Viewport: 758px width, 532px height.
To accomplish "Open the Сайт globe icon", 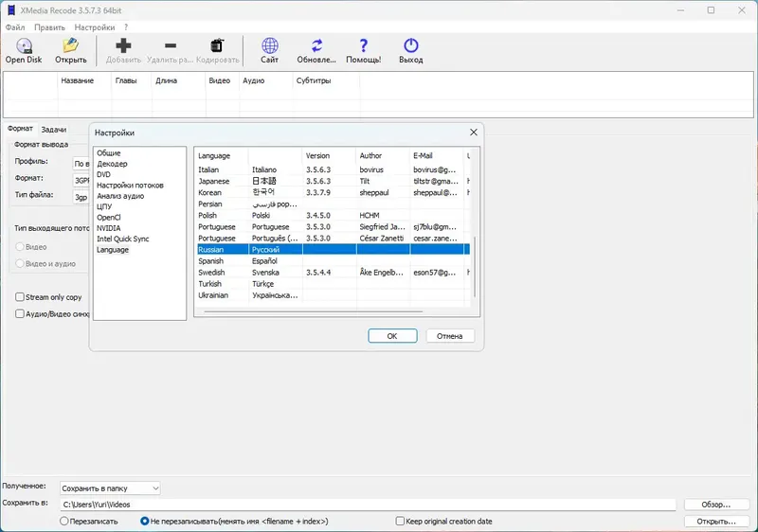I will point(270,45).
